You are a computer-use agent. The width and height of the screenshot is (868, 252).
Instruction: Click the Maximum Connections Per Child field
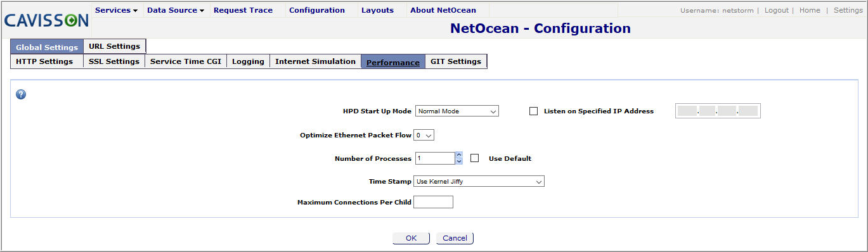click(433, 202)
